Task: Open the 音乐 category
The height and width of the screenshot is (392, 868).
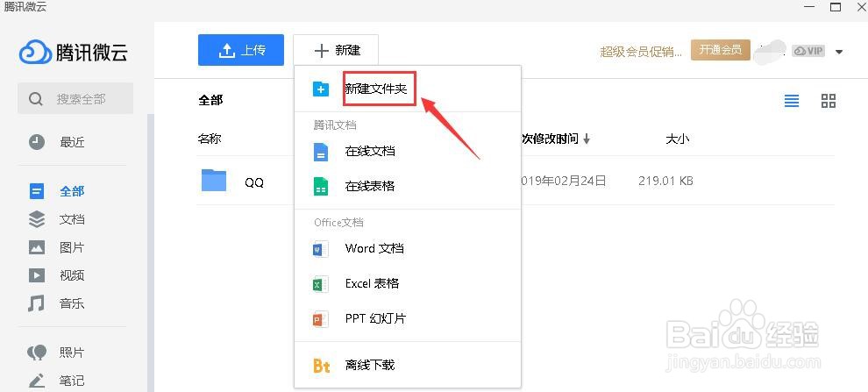Action: pyautogui.click(x=72, y=303)
